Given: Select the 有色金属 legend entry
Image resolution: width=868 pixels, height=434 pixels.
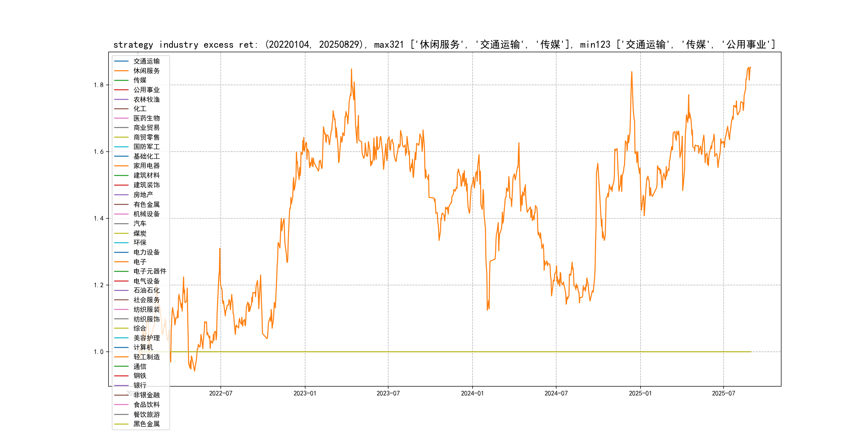Looking at the screenshot, I should [x=146, y=204].
